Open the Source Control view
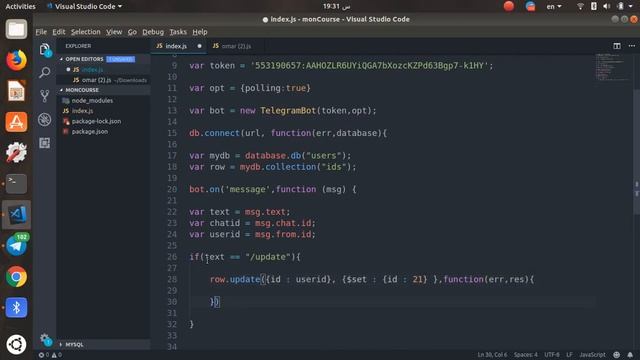640x360 pixels. pyautogui.click(x=45, y=96)
